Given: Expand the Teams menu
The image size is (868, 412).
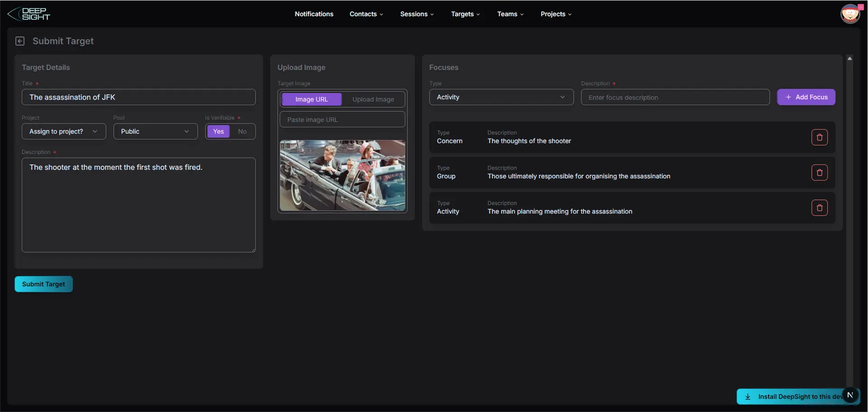Looking at the screenshot, I should click(510, 14).
